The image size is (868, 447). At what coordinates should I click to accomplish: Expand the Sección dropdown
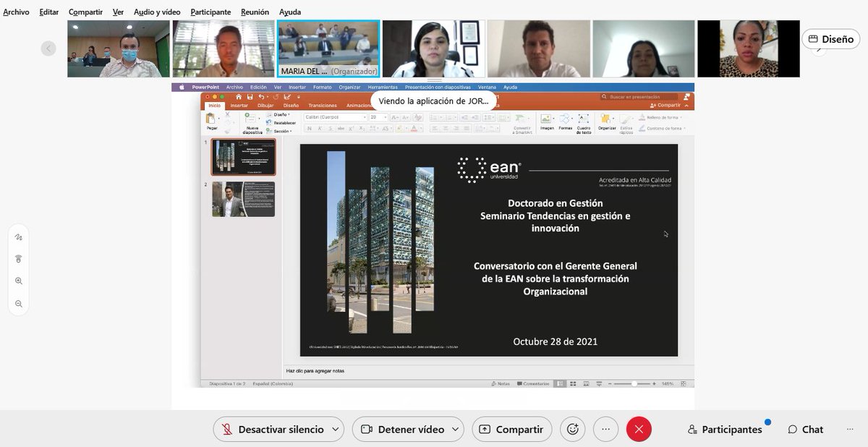pos(278,131)
